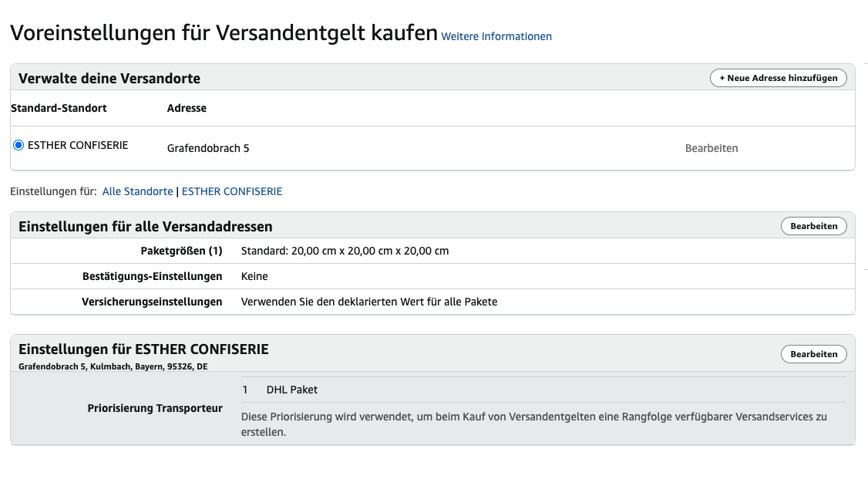868x496 pixels.
Task: Click the DHL Paket carrier entry
Action: click(291, 390)
